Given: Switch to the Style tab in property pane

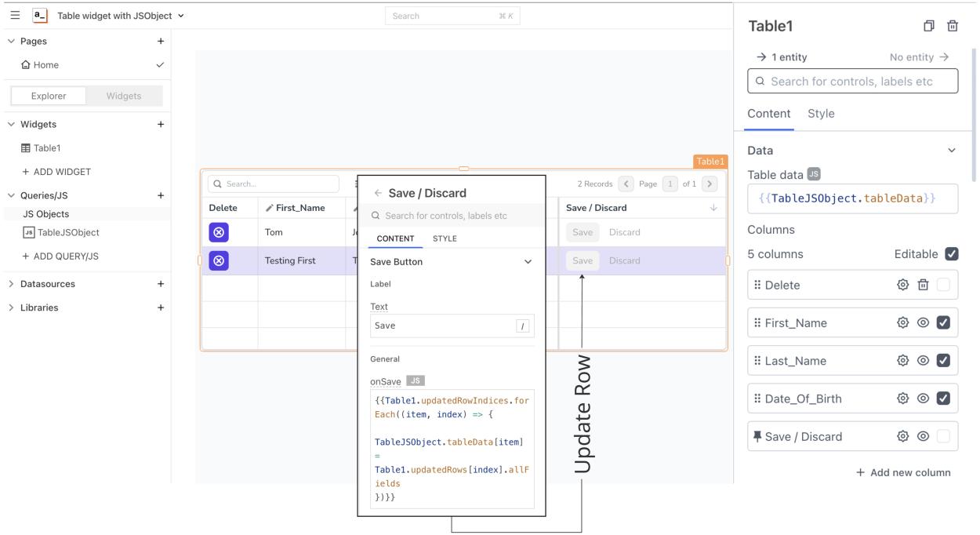Looking at the screenshot, I should (x=821, y=114).
